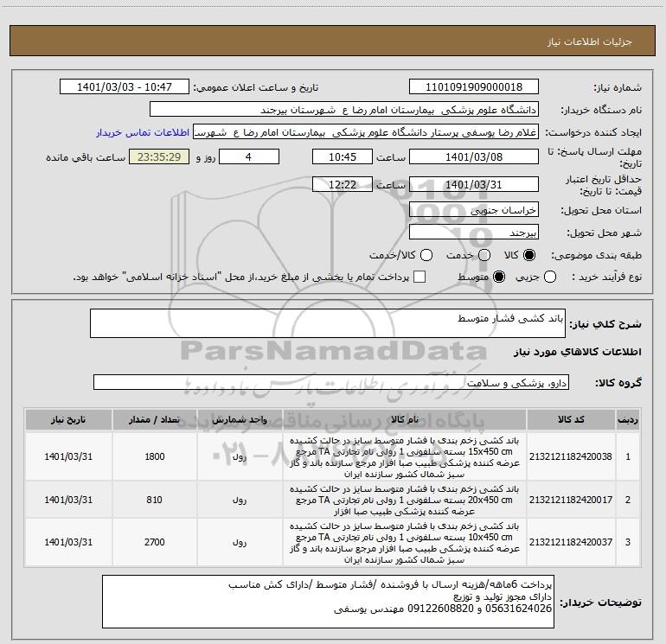Select the کالا/خدمت radio button

[x=426, y=255]
